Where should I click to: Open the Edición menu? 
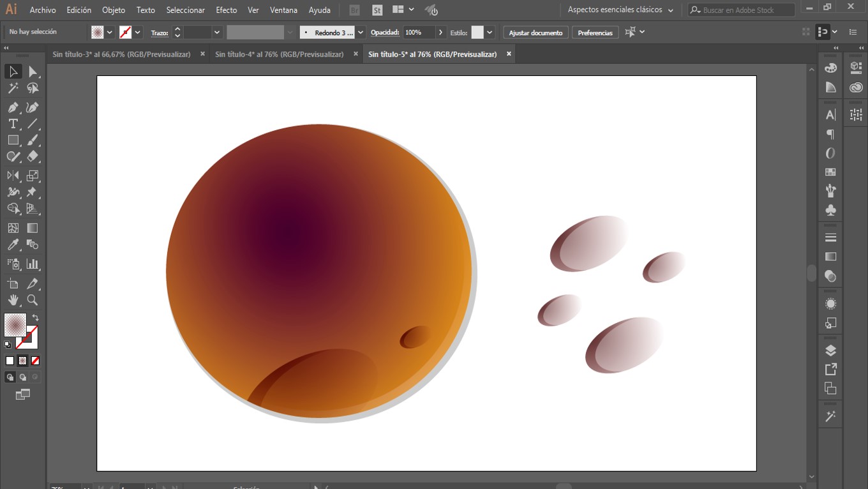(x=79, y=10)
